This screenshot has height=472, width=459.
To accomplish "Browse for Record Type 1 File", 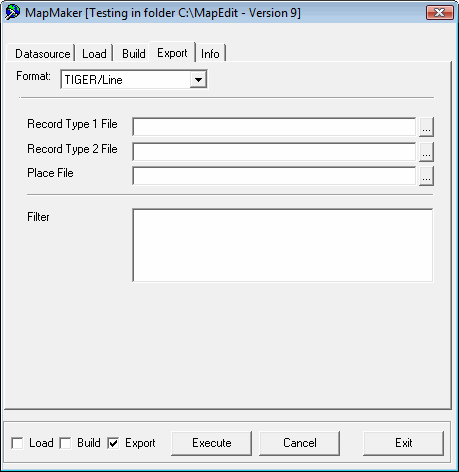I will (426, 127).
